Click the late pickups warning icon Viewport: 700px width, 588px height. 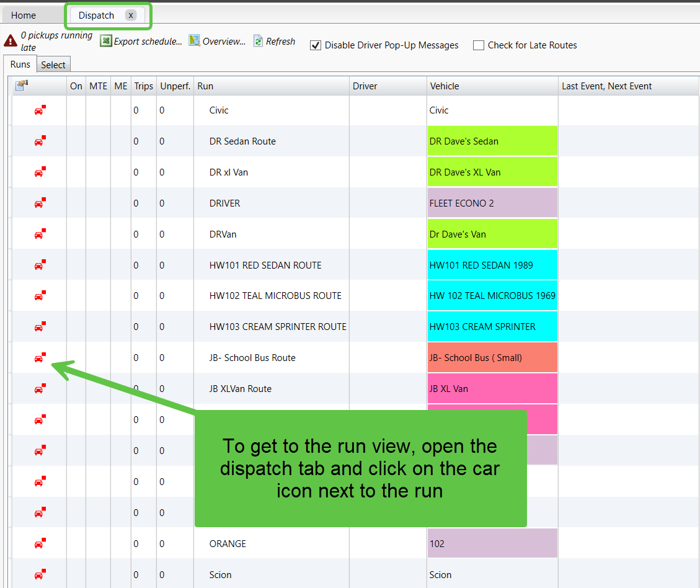click(x=11, y=41)
